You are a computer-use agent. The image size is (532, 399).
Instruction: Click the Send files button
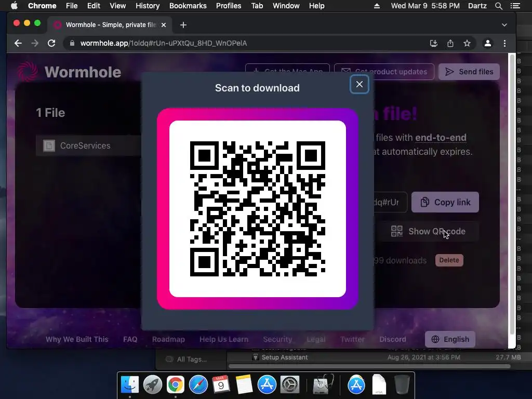tap(469, 72)
